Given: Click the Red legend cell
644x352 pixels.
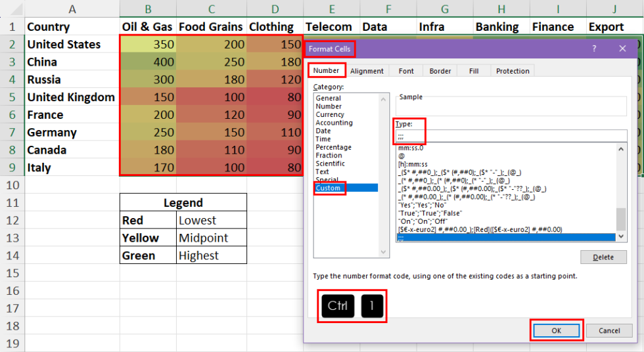Looking at the screenshot, I should click(148, 220).
